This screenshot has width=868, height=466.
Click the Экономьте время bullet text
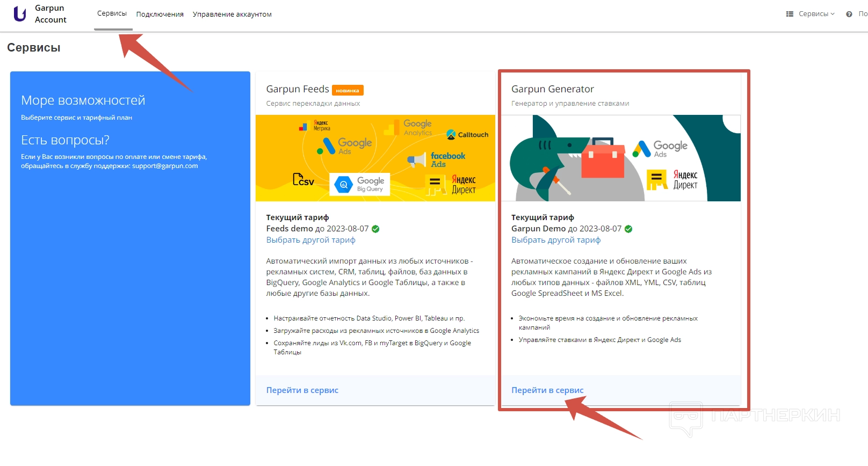coord(608,323)
